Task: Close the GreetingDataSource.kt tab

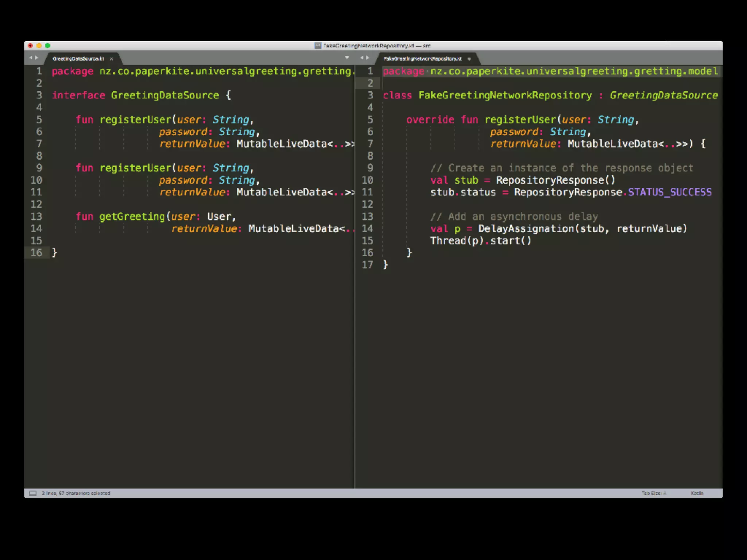Action: click(112, 59)
